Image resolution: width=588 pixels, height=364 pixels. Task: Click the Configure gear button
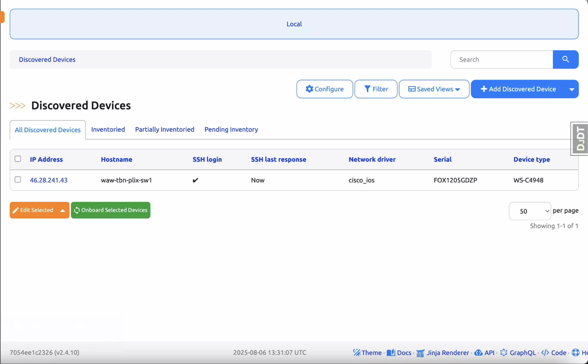coord(324,89)
